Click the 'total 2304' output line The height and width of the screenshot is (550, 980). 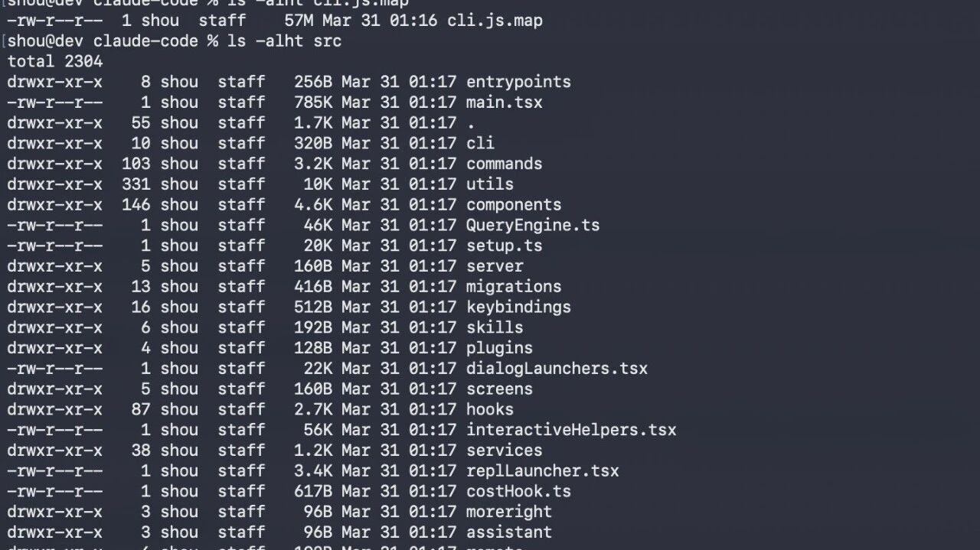pyautogui.click(x=55, y=61)
